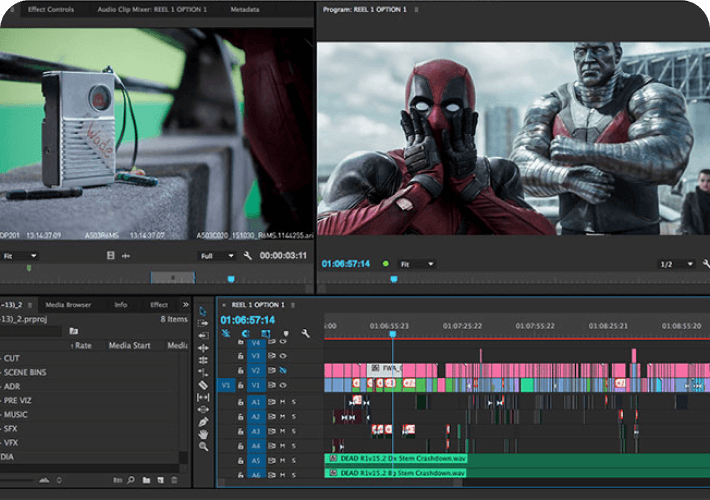Image resolution: width=710 pixels, height=500 pixels.
Task: Open Source monitor Full resolution dropdown
Action: coord(216,256)
